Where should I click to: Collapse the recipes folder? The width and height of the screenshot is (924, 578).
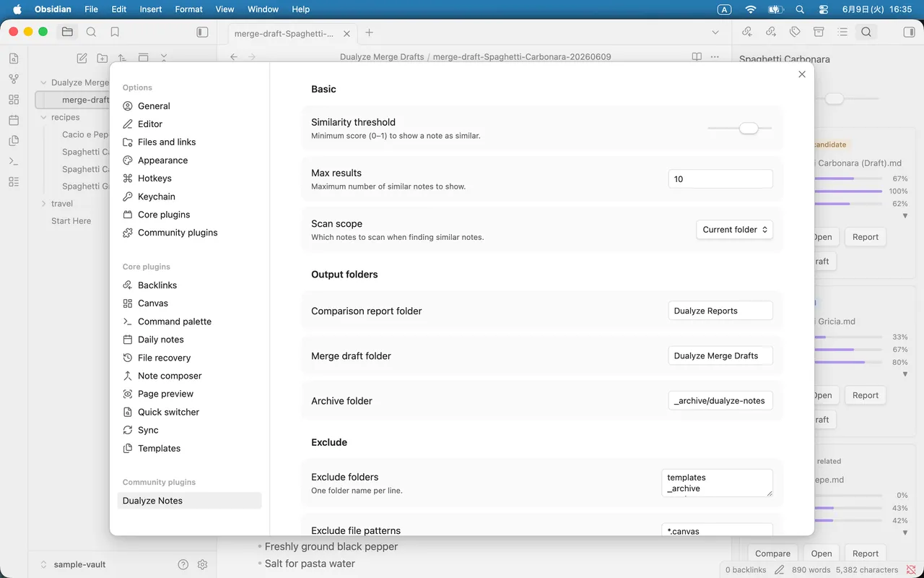pos(43,117)
